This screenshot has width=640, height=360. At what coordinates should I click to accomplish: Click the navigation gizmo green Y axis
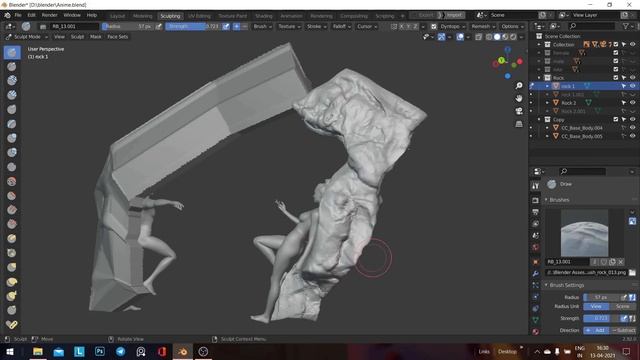(x=501, y=60)
